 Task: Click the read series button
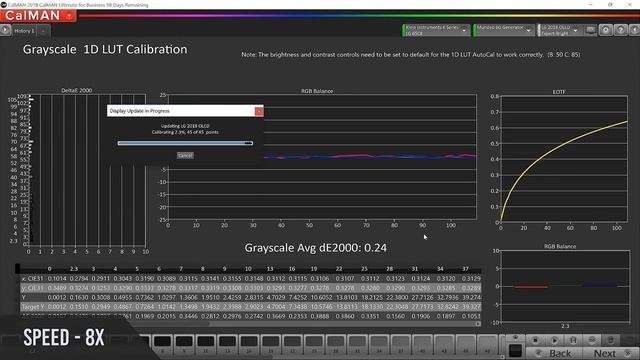[573, 340]
